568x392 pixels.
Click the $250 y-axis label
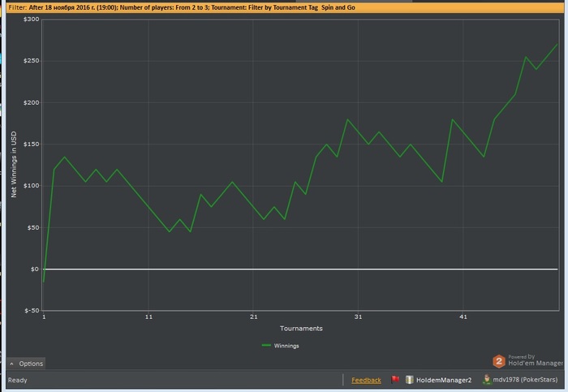click(x=31, y=61)
